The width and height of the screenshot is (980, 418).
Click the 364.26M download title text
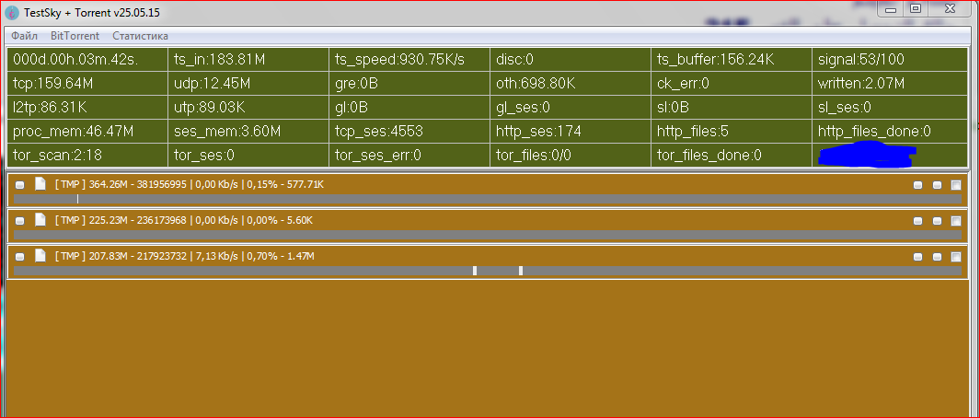click(x=189, y=185)
